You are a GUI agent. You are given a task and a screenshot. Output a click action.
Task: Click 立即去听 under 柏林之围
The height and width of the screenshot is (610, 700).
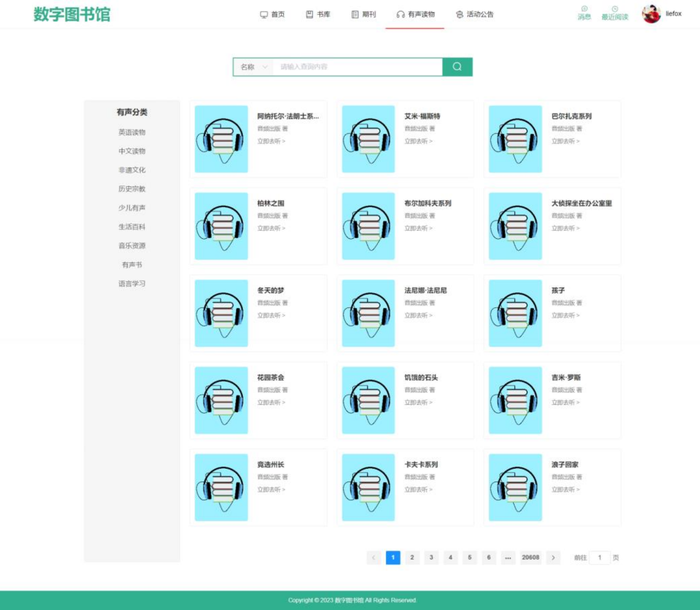[271, 228]
